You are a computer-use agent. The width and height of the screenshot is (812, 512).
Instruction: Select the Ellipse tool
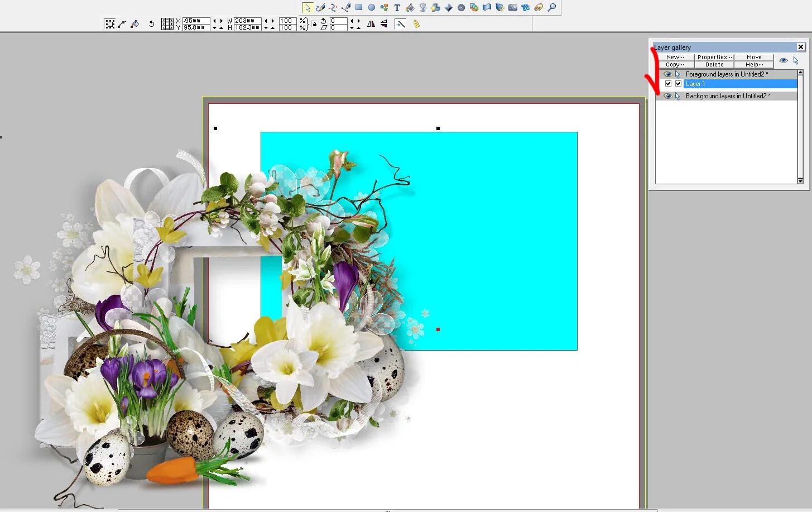[x=372, y=8]
